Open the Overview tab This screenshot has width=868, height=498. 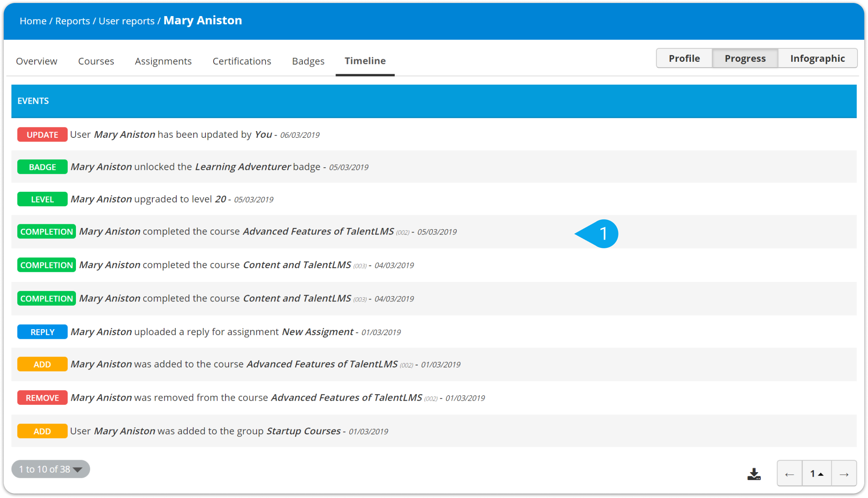point(37,61)
